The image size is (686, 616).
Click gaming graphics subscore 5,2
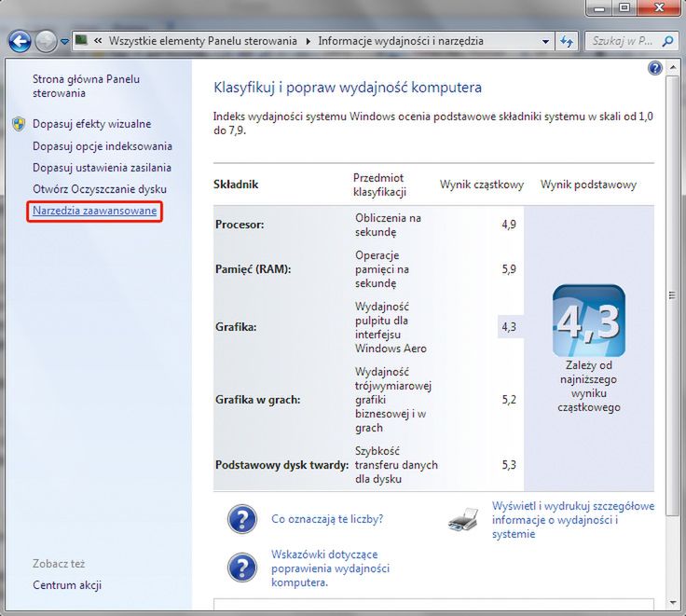(509, 400)
